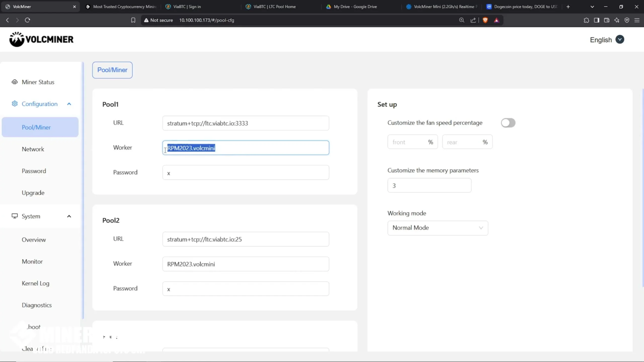Image resolution: width=644 pixels, height=362 pixels.
Task: Click the Pool1 URL field
Action: click(246, 123)
